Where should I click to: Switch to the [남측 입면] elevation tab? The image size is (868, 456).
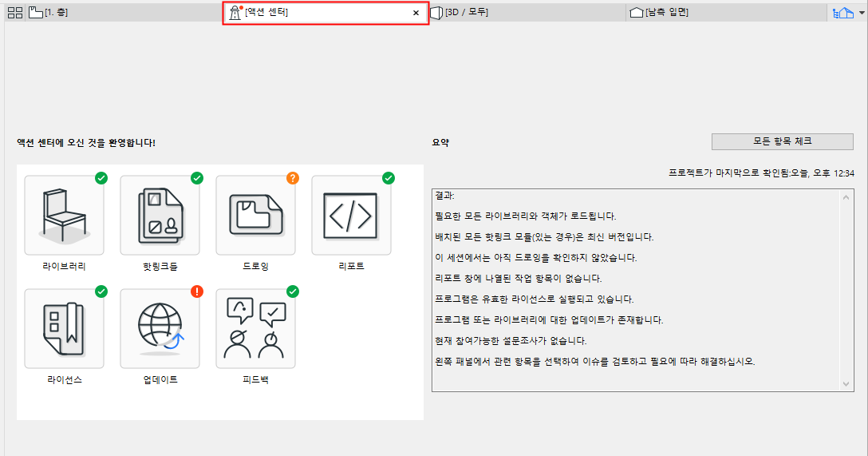727,12
